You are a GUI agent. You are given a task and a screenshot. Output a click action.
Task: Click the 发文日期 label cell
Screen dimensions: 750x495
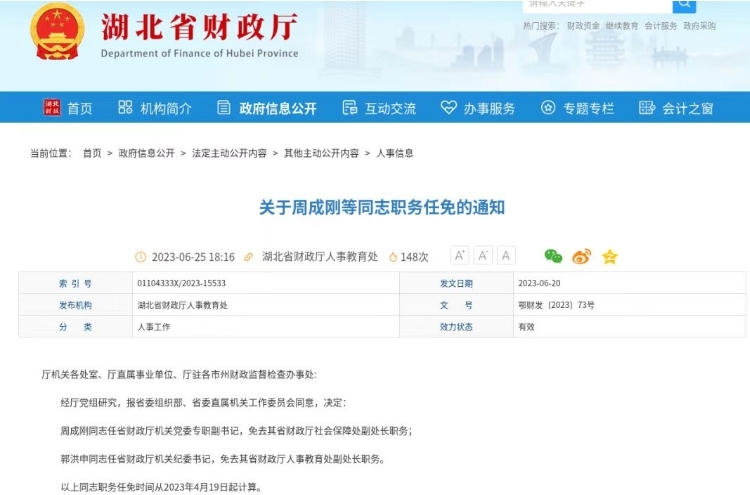(456, 283)
